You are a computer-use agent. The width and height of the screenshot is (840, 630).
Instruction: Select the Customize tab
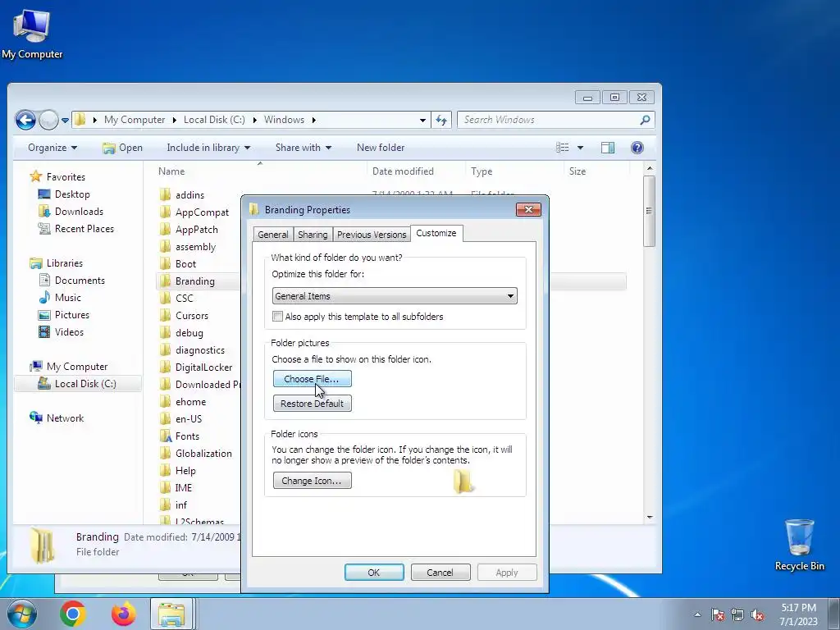[436, 233]
